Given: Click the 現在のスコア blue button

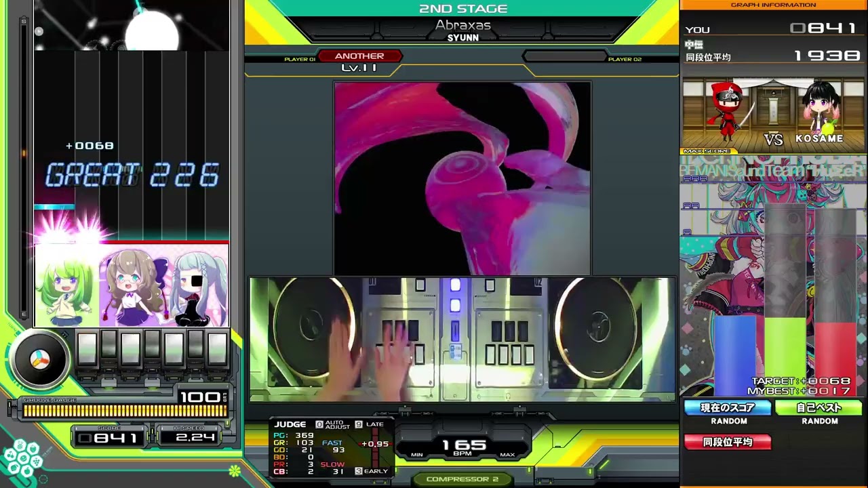Looking at the screenshot, I should (728, 408).
